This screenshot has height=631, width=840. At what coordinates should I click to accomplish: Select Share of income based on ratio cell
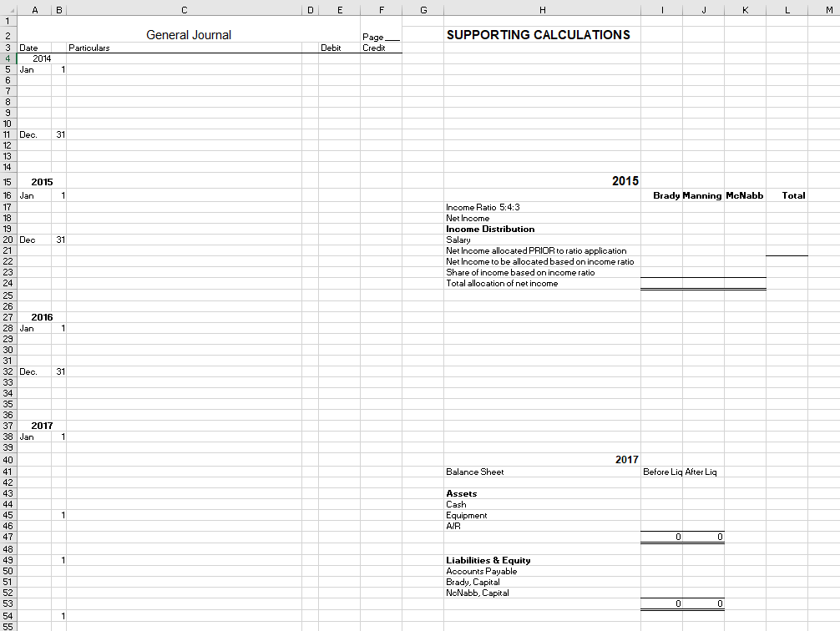(x=542, y=272)
